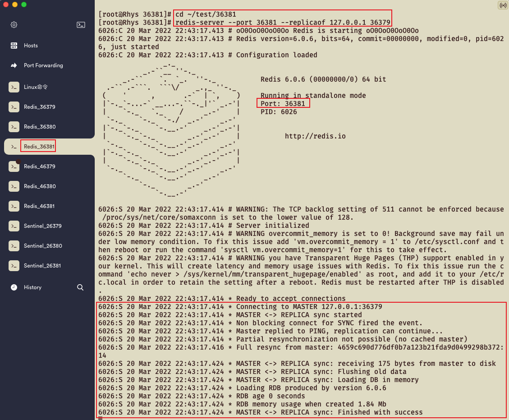Open Port Forwarding section
Viewport: 509px width, 420px height.
pyautogui.click(x=43, y=65)
